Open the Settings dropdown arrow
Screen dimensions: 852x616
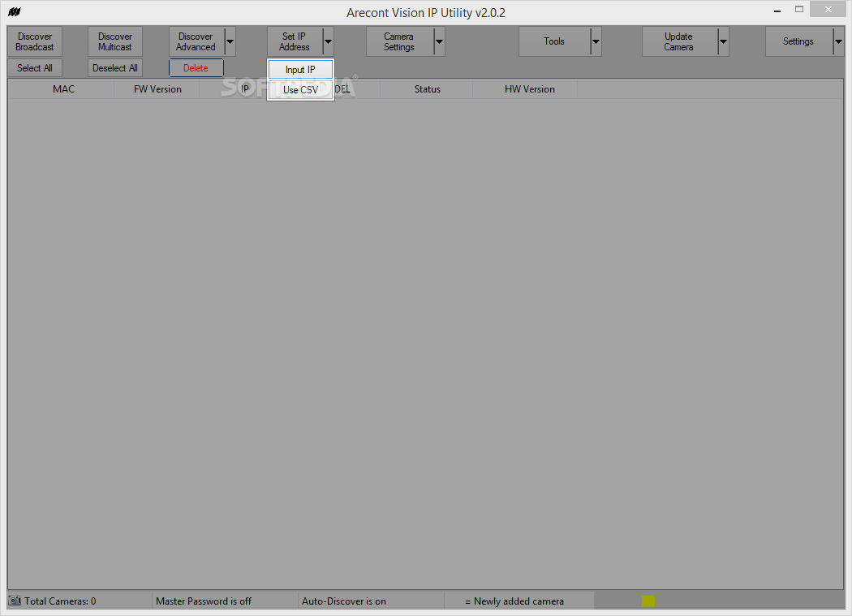pyautogui.click(x=838, y=41)
